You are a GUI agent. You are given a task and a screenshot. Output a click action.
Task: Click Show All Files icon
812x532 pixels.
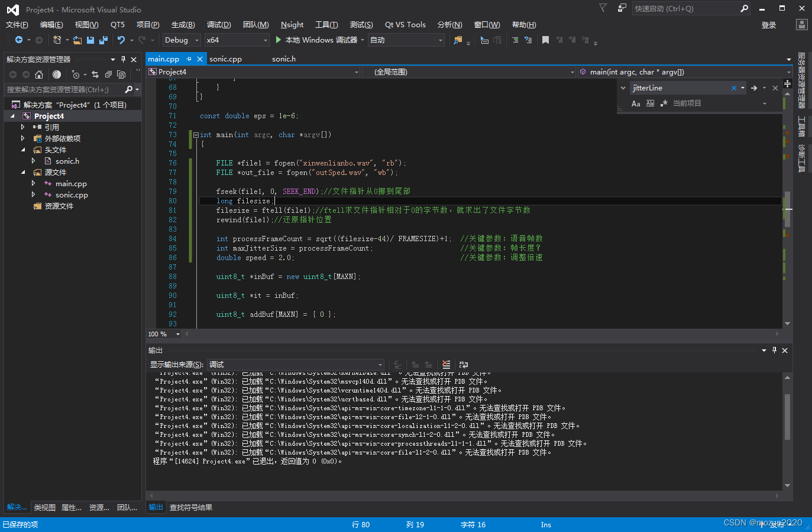coord(121,74)
